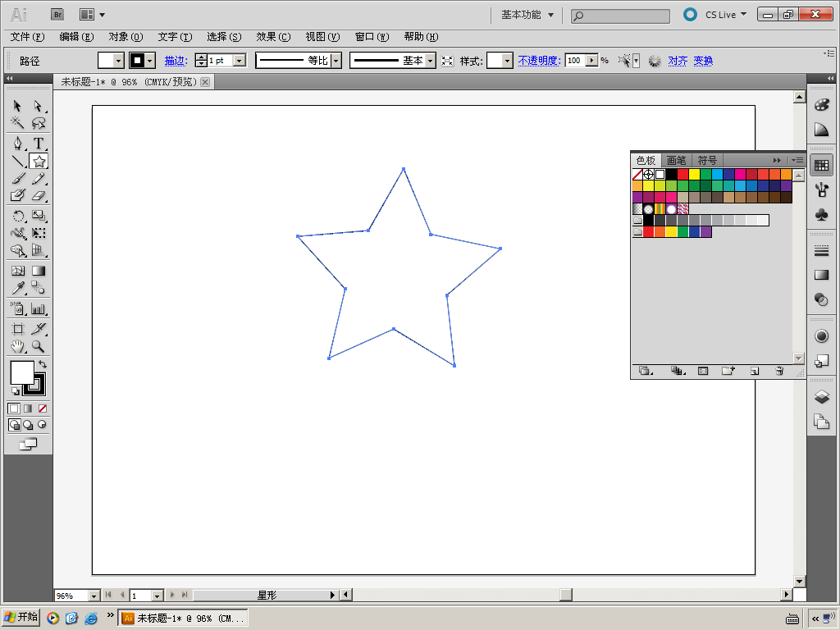The width and height of the screenshot is (840, 630).
Task: Select the Hand tool
Action: [18, 347]
